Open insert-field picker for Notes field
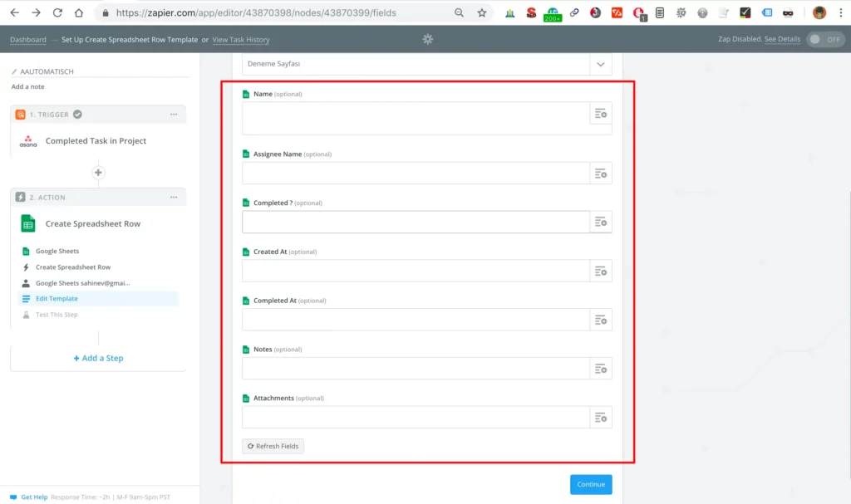The height and width of the screenshot is (504, 851). pos(600,369)
